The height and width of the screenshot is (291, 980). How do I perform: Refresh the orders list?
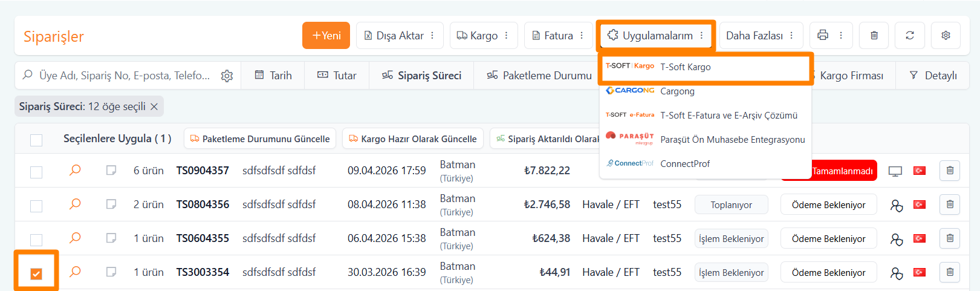[909, 36]
